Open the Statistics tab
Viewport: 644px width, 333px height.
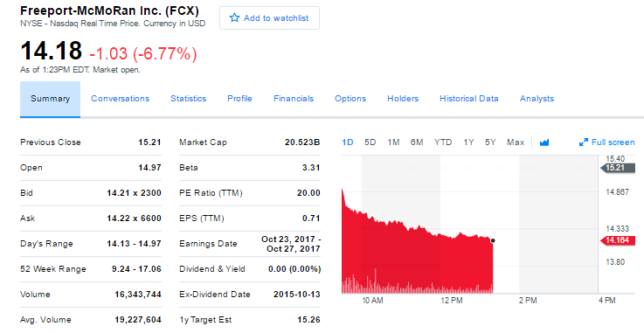pyautogui.click(x=189, y=99)
